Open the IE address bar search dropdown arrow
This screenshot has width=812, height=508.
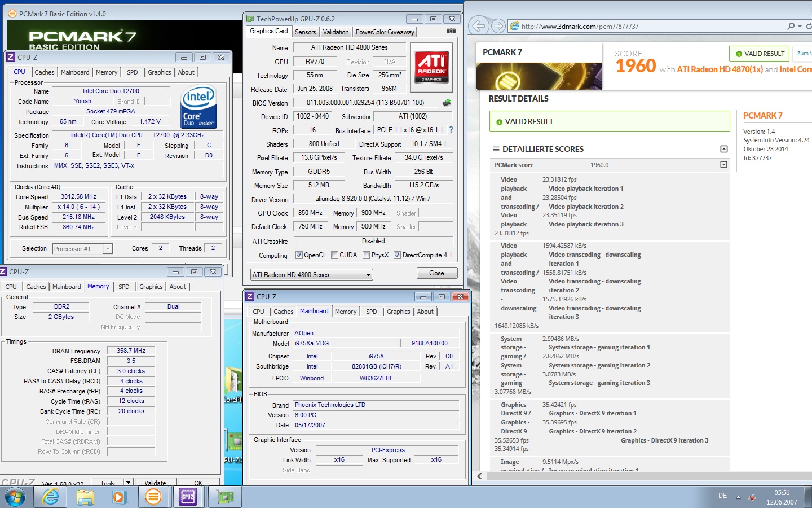click(800, 27)
